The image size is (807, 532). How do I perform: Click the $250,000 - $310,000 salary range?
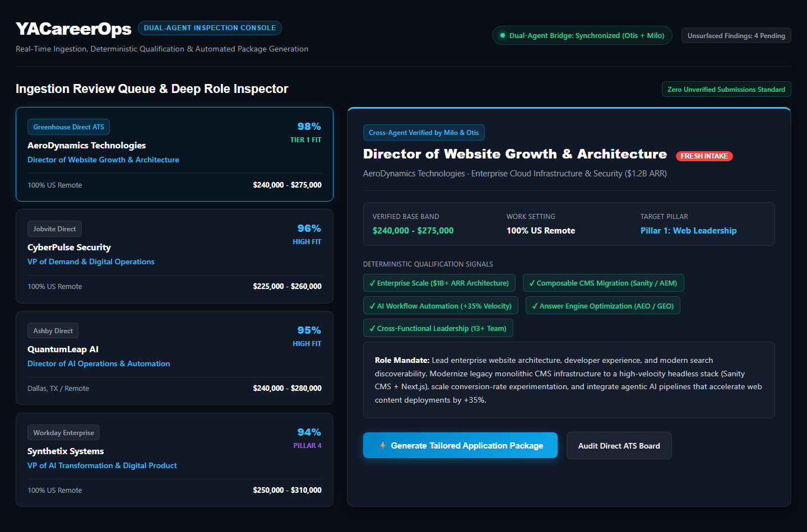287,490
